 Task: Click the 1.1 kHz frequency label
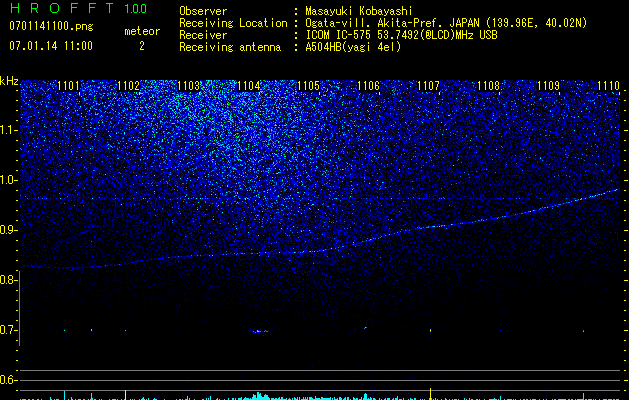8,130
